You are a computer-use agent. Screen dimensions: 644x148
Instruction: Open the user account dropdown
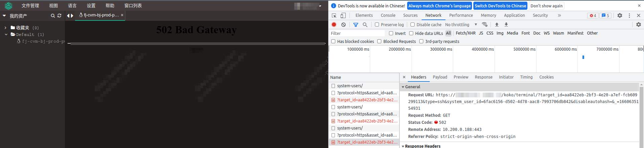click(320, 6)
